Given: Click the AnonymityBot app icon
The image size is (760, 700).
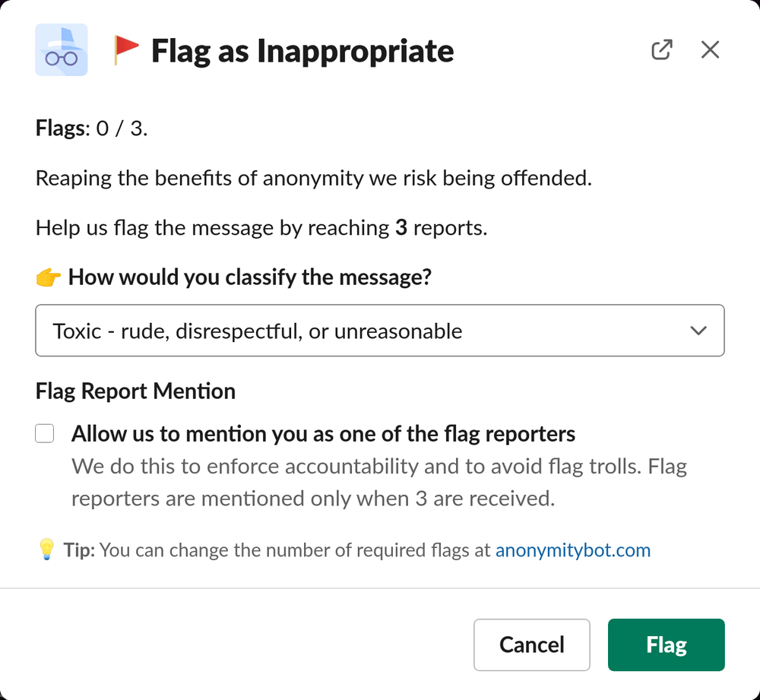Looking at the screenshot, I should [x=61, y=49].
